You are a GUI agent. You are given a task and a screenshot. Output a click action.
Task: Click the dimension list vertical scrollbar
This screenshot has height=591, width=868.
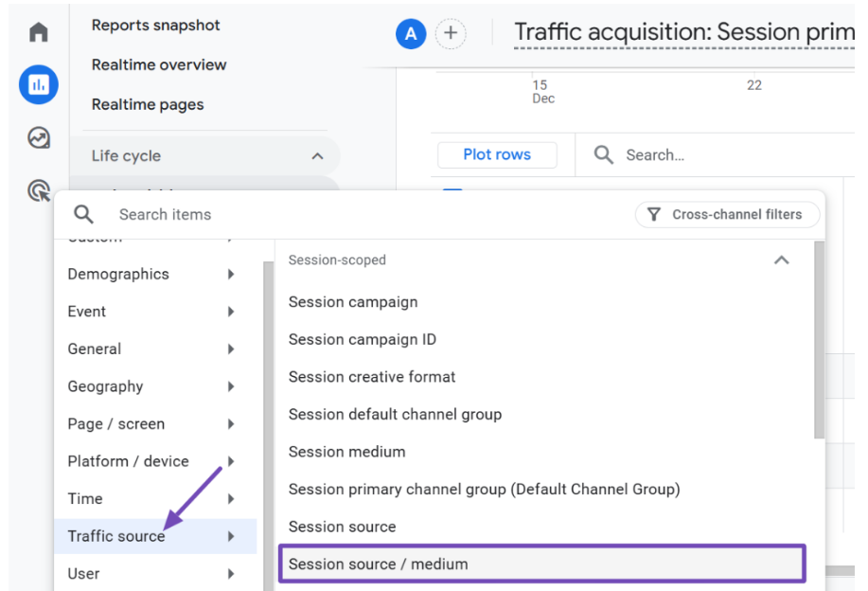point(819,341)
